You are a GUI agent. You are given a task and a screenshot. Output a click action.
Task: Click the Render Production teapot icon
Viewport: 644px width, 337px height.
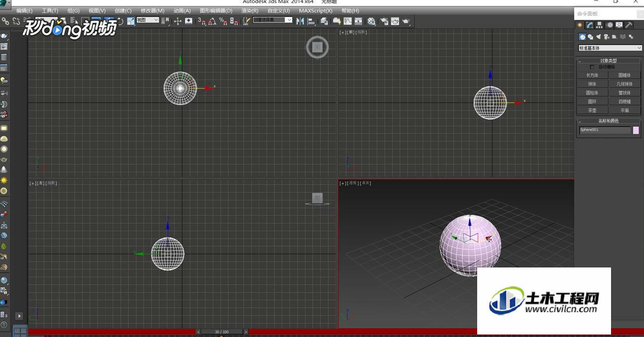[x=406, y=21]
